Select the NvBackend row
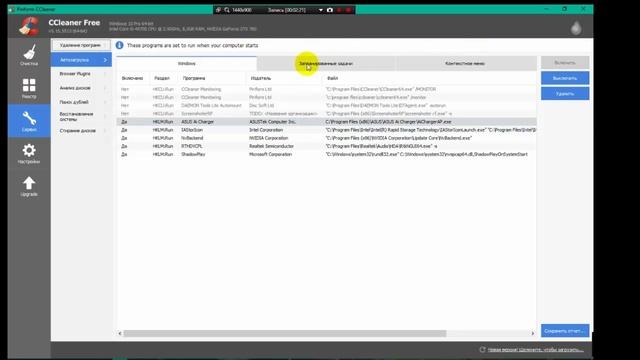 point(327,138)
